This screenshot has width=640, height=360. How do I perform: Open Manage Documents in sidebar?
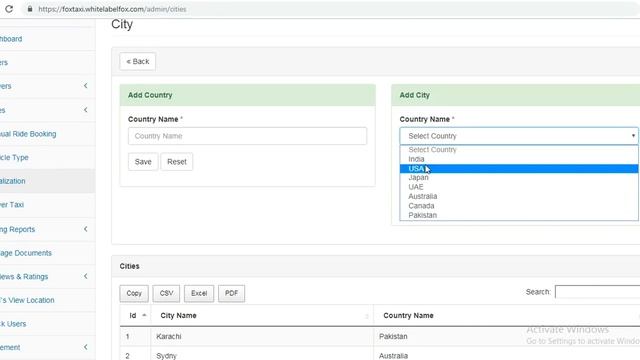[26, 253]
